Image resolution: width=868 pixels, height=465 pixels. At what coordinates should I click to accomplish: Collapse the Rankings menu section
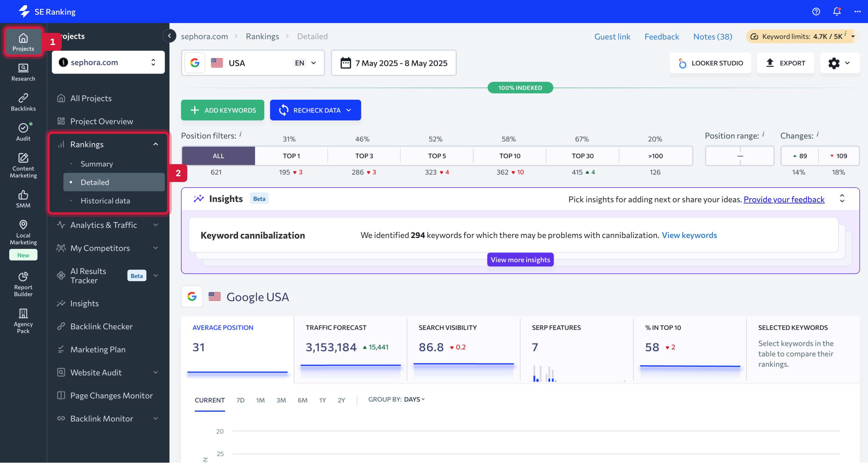point(155,144)
